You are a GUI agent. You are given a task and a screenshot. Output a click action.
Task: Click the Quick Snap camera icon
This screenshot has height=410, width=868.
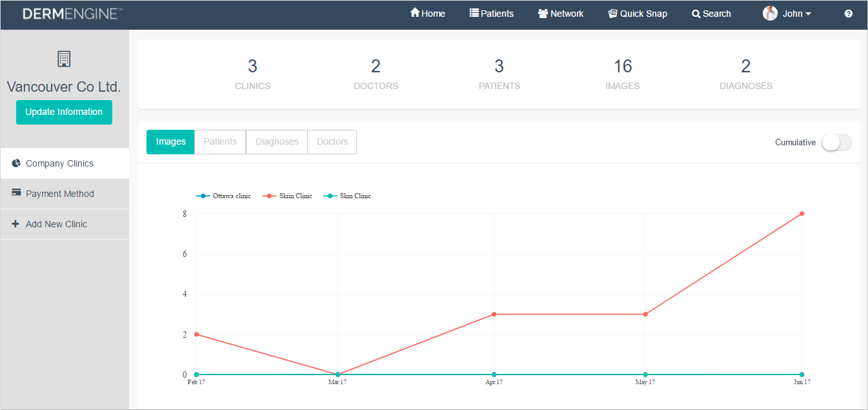click(612, 13)
